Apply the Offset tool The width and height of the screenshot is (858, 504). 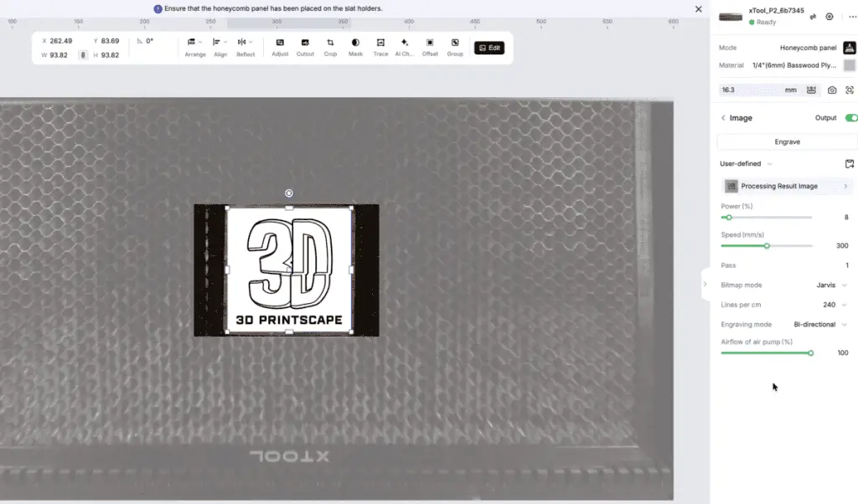coord(430,48)
